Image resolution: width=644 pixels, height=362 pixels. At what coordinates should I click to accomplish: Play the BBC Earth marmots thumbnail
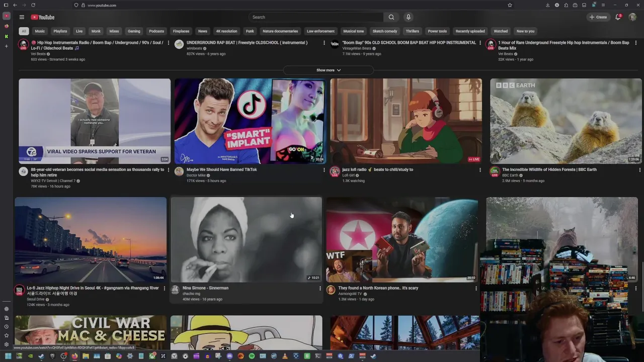[x=566, y=121]
